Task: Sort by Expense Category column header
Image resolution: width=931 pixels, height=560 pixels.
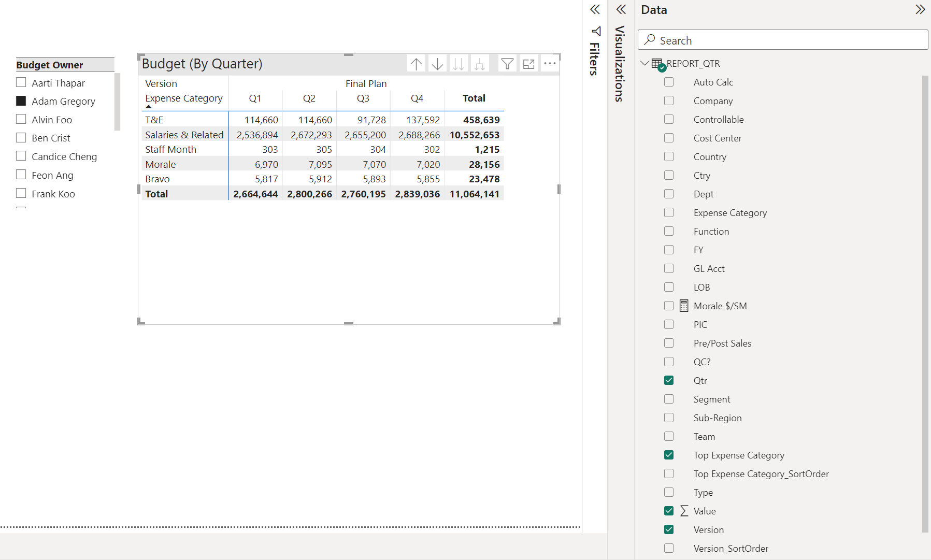Action: click(183, 98)
